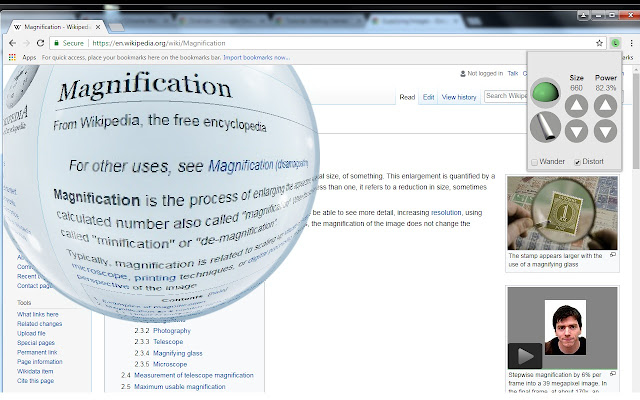The width and height of the screenshot is (640, 400).
Task: Click the address bar URL
Action: tap(159, 43)
